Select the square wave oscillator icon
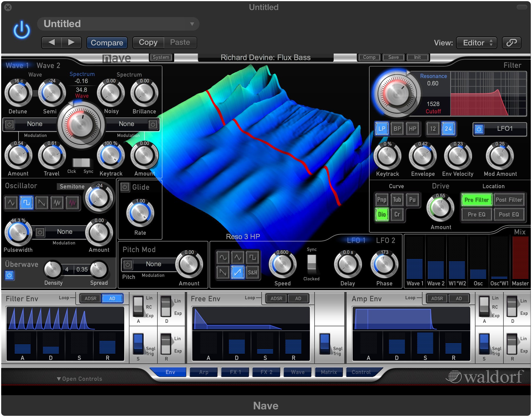532x417 pixels. pyautogui.click(x=26, y=203)
